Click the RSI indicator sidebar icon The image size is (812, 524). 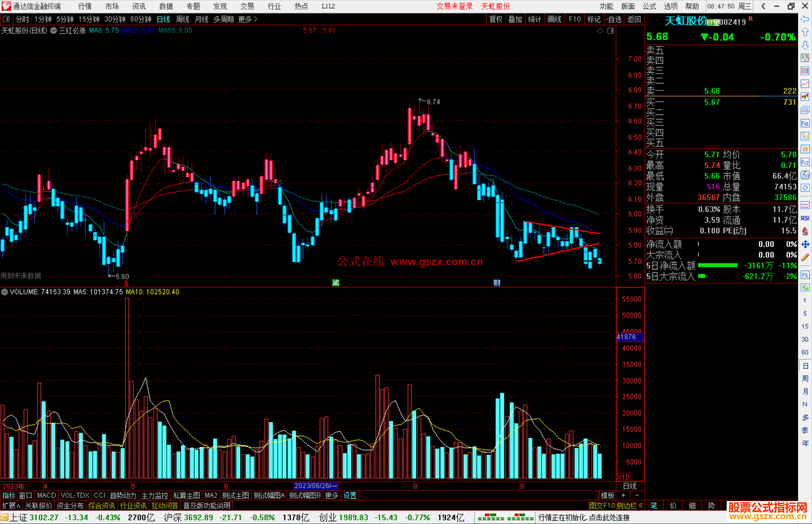805,218
